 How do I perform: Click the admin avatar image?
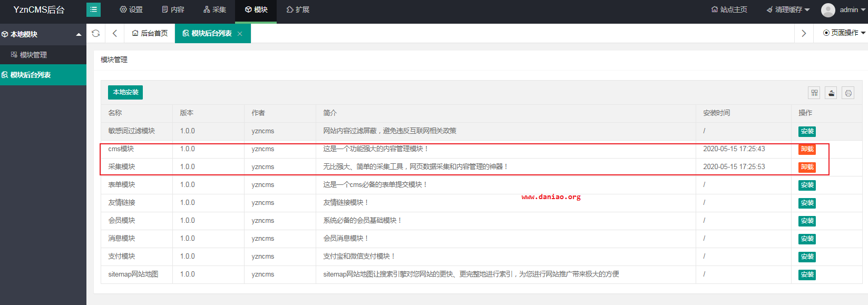click(x=828, y=10)
